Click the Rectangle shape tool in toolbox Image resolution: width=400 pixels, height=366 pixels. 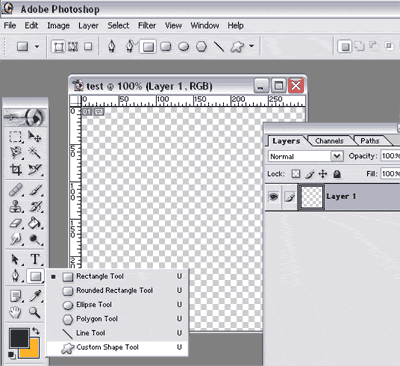tap(35, 276)
